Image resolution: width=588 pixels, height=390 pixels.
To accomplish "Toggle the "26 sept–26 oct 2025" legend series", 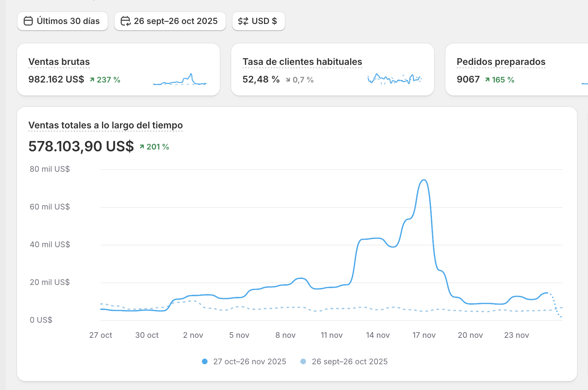I will pos(344,361).
